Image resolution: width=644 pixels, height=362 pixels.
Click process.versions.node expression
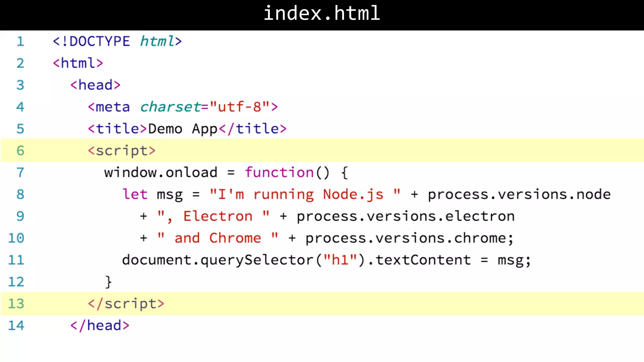[x=519, y=195]
